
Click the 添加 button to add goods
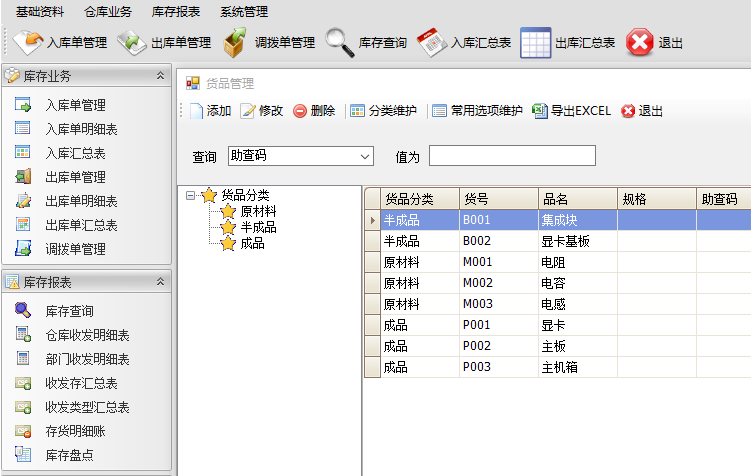click(210, 111)
